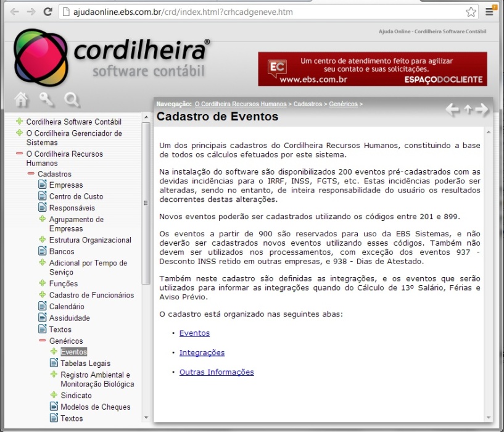The image size is (504, 432).
Task: Go to the next topic arrow
Action: point(482,110)
